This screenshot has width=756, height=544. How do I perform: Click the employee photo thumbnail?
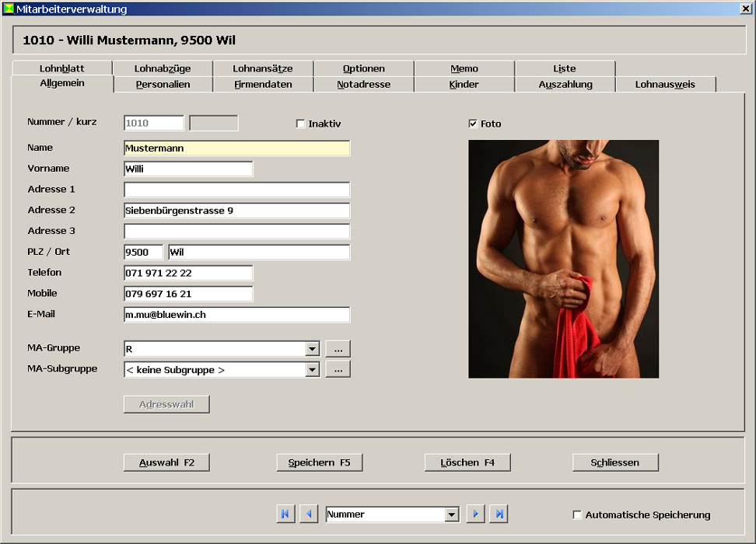click(563, 259)
